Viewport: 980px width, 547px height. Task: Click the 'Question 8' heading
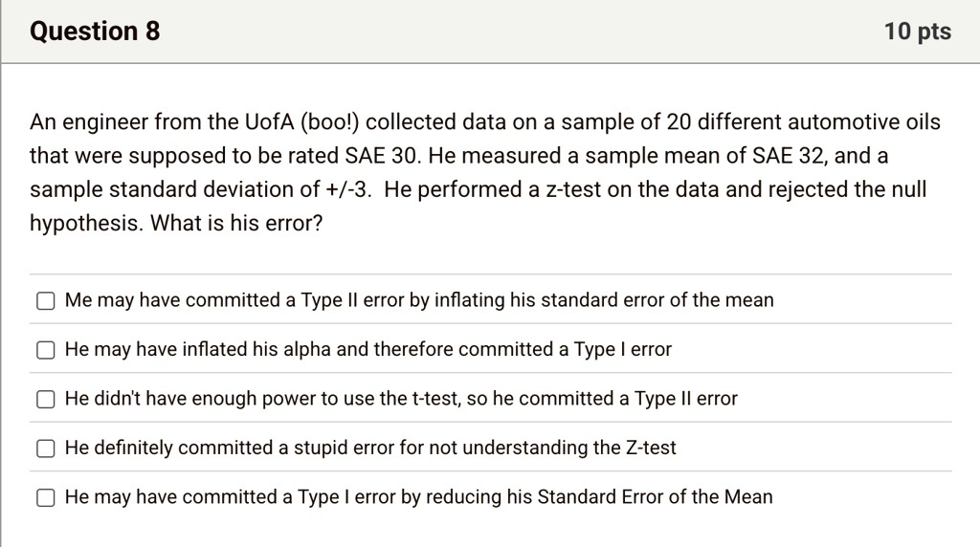coord(95,32)
